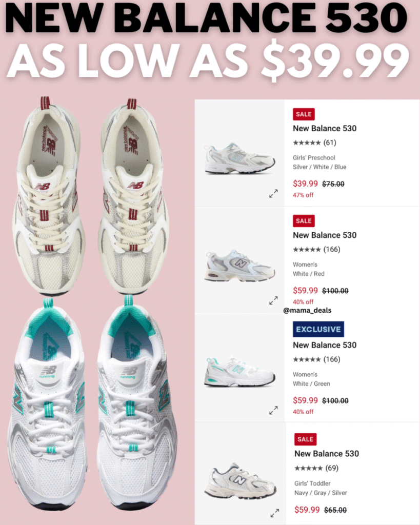Viewport: 420px width, 525px height.
Task: Click the large red-accent sneakers photo
Action: [90, 196]
